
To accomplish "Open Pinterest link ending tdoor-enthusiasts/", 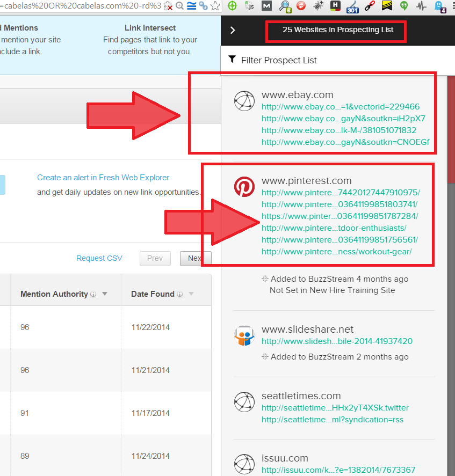I will click(x=334, y=228).
